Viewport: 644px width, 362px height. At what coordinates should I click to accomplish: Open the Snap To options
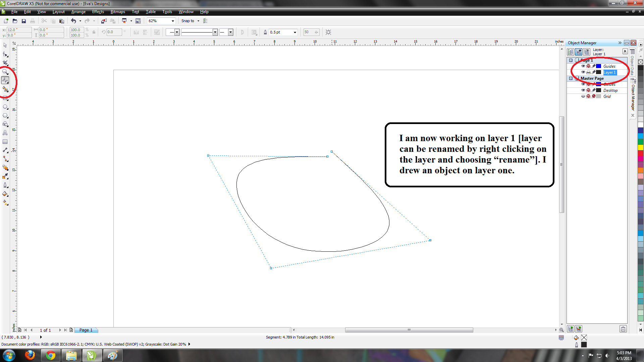point(198,21)
